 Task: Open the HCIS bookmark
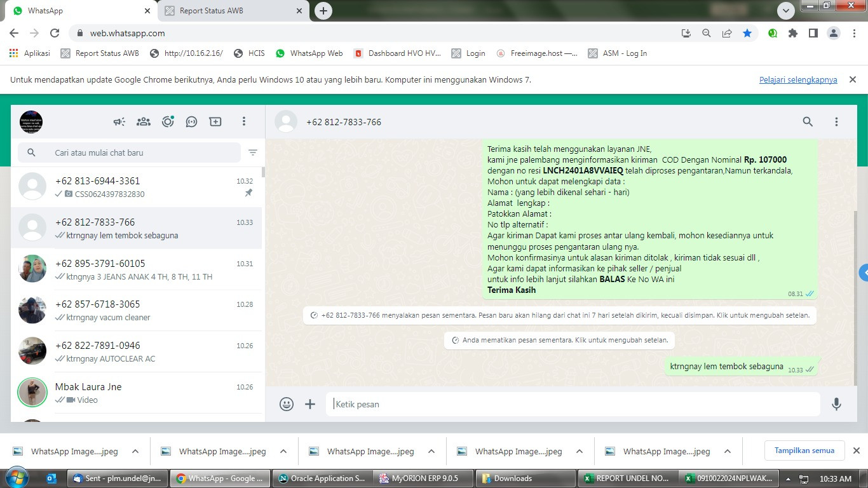tap(249, 53)
